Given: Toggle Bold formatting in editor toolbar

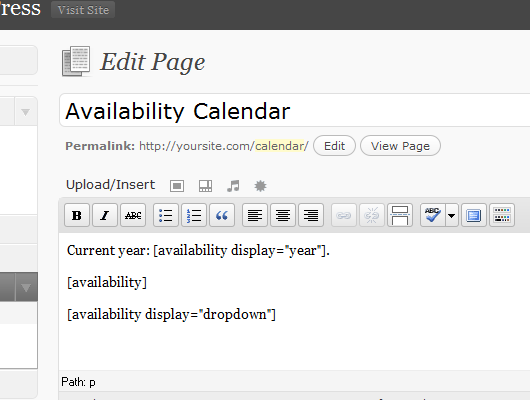Looking at the screenshot, I should coord(77,215).
